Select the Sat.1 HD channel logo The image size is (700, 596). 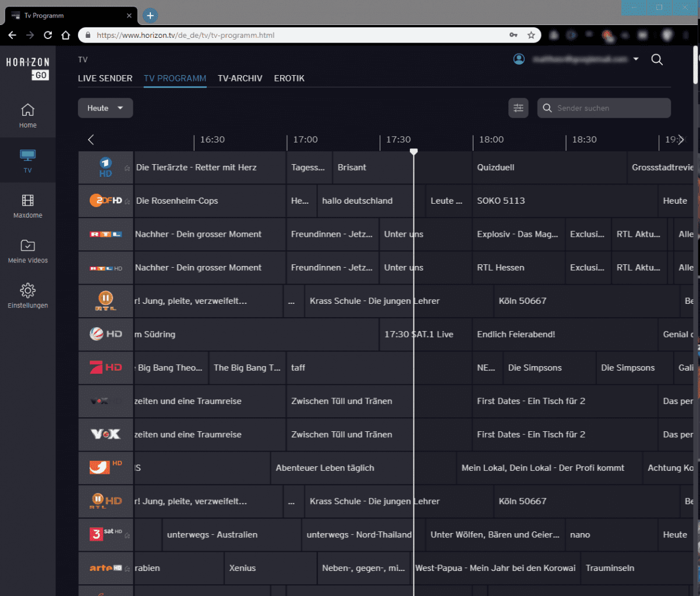106,334
